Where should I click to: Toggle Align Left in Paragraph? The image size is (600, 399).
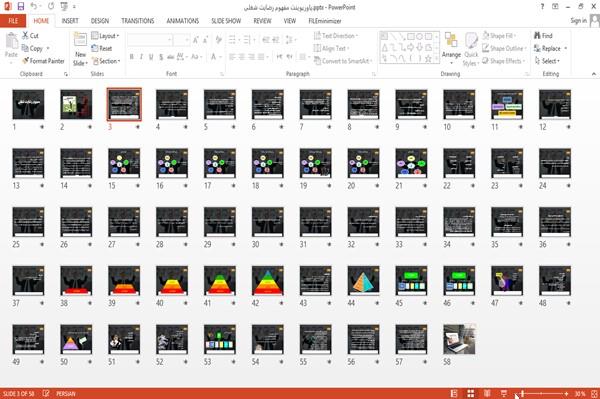232,57
